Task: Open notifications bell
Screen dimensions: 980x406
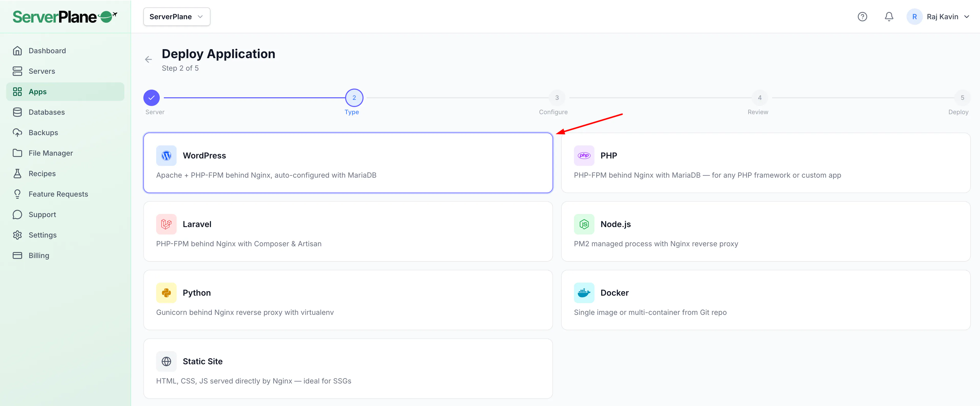Action: pyautogui.click(x=889, y=17)
